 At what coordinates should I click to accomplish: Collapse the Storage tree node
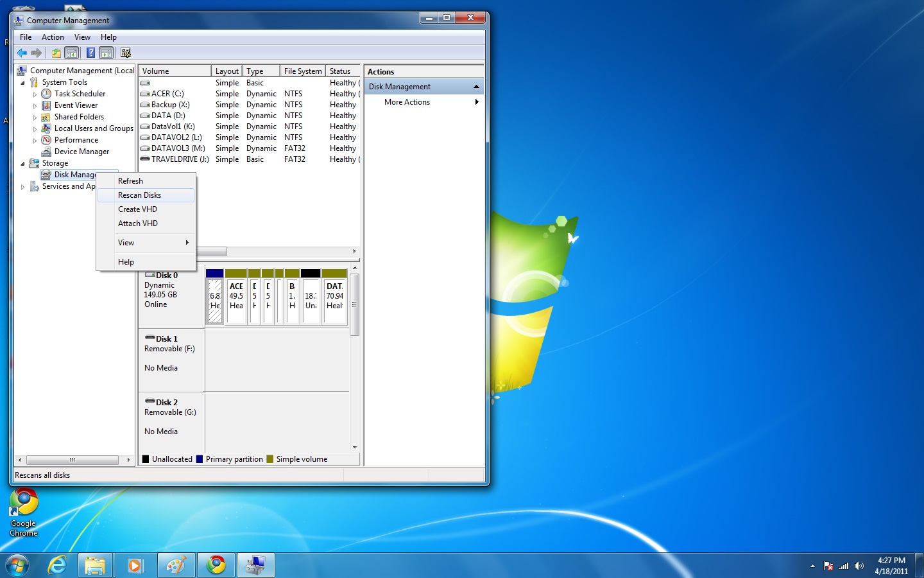point(22,164)
